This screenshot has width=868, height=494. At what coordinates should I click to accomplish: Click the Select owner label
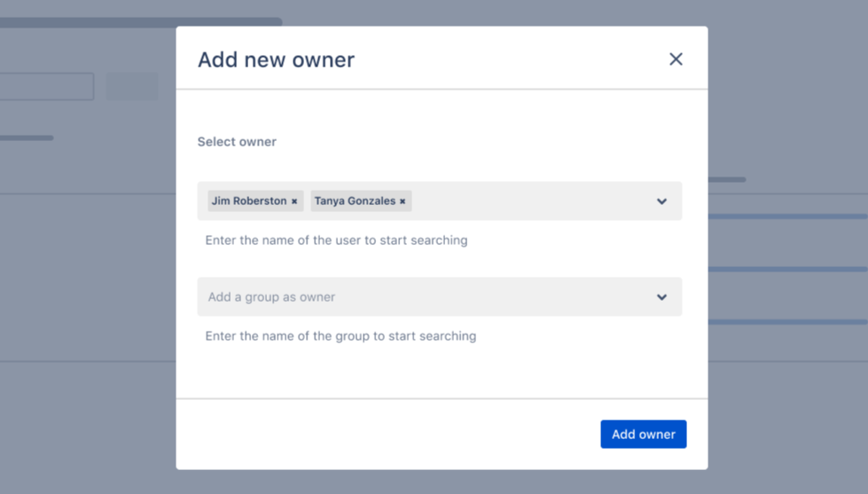(x=237, y=142)
